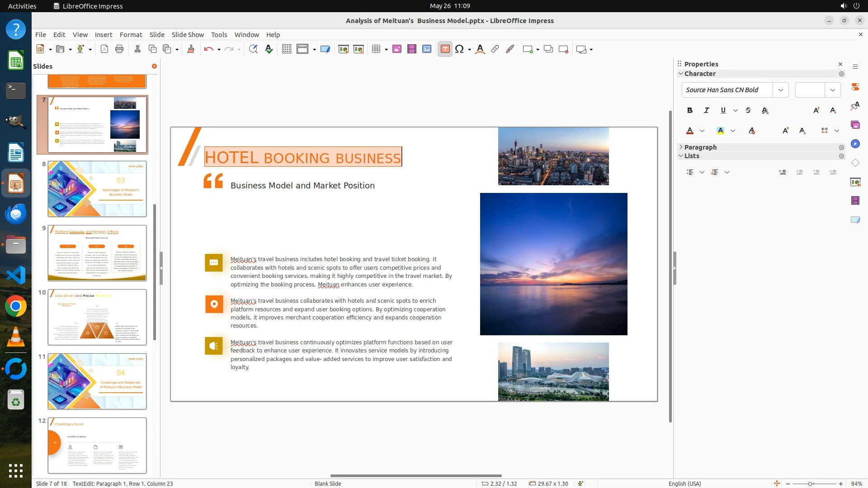Click the Insert Image icon
This screenshot has height=488, width=868.
[x=397, y=49]
